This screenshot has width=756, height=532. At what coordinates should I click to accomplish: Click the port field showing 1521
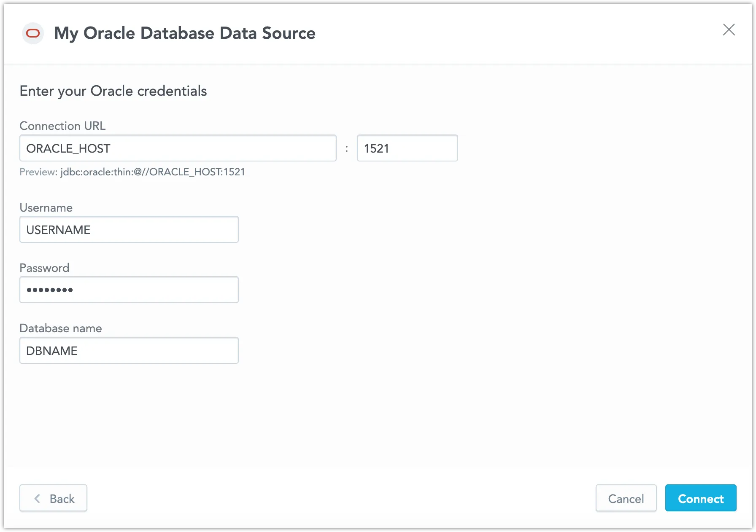pyautogui.click(x=407, y=148)
